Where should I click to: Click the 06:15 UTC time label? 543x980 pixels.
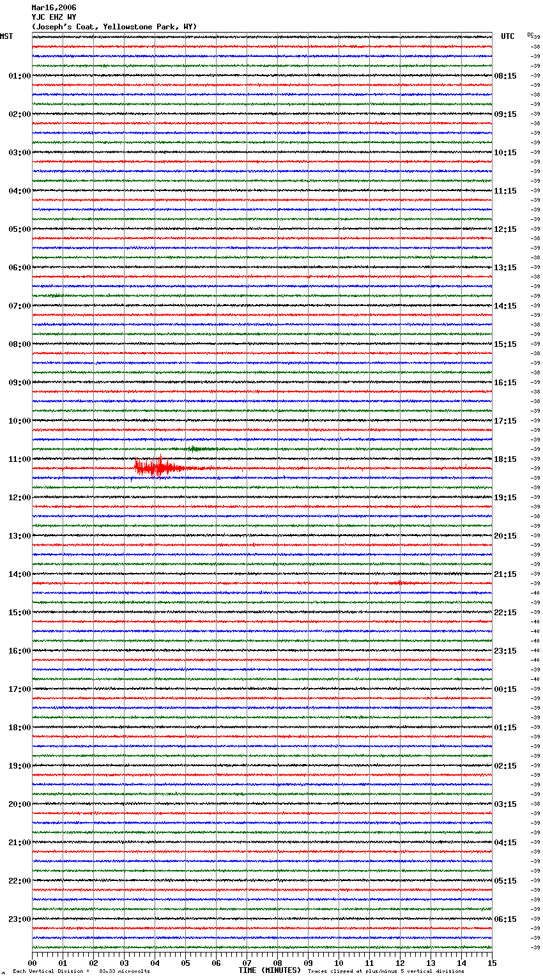tap(505, 919)
